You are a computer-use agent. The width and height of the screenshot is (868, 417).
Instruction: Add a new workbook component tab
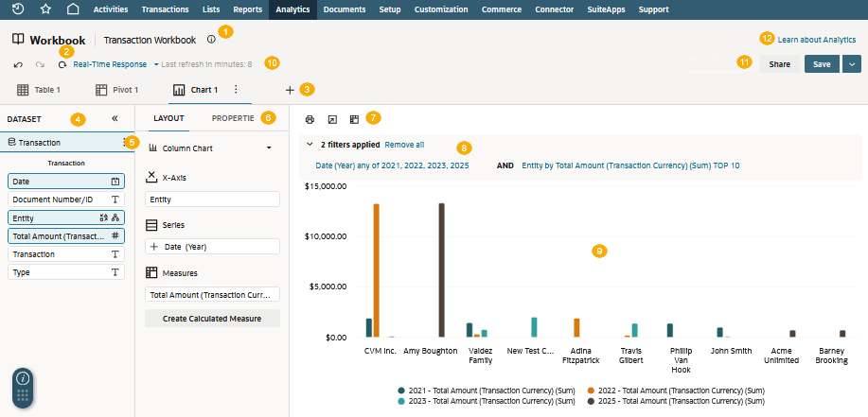pos(290,90)
